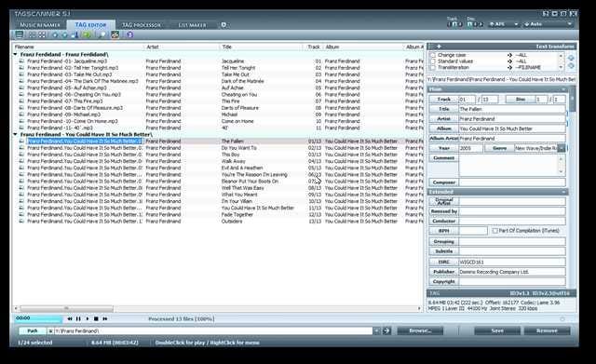
Task: Select the row titled Do You Want To
Action: [217, 148]
